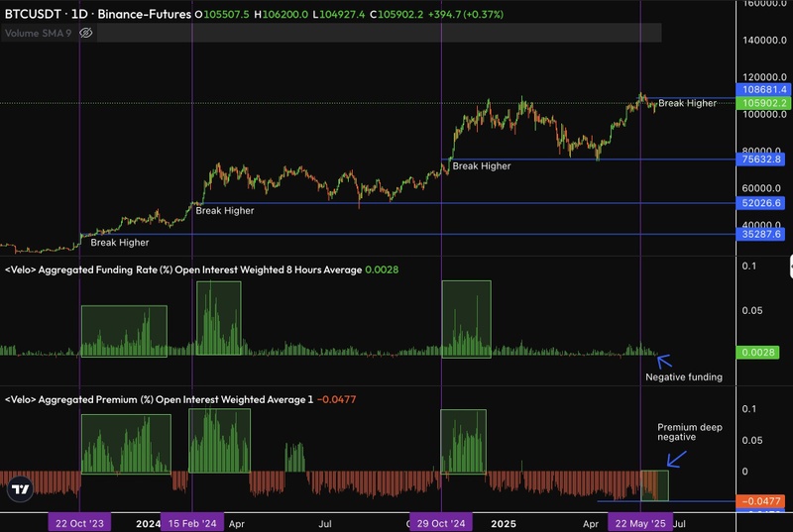The image size is (793, 532).
Task: Click the 0.05 label on funding rate axis
Action: tap(752, 311)
